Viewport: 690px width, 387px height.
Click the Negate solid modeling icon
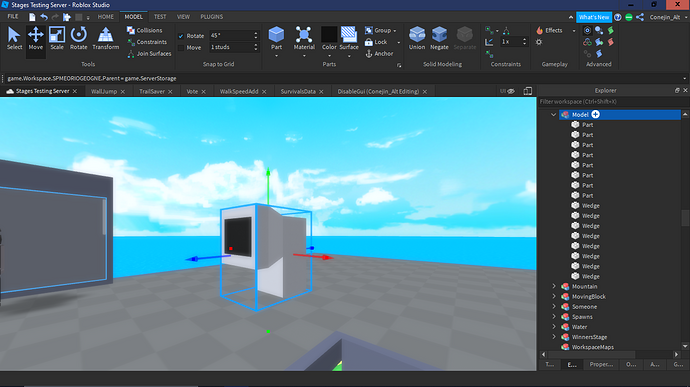tap(439, 35)
